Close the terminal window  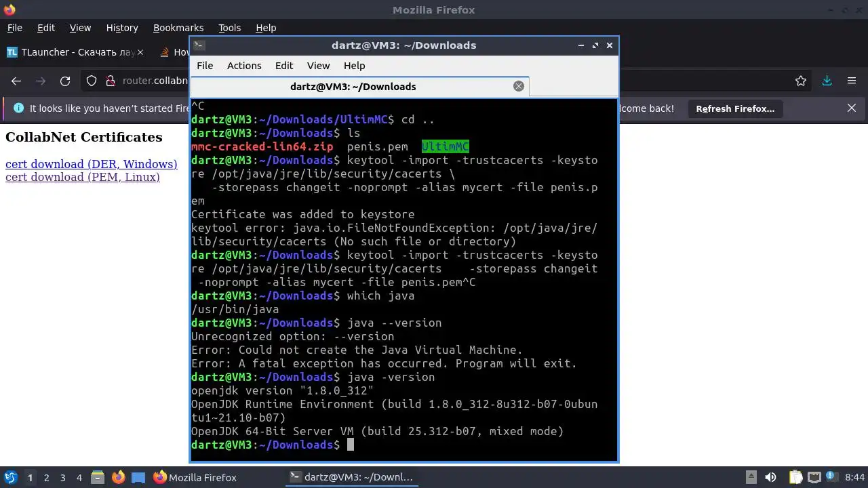tap(610, 45)
